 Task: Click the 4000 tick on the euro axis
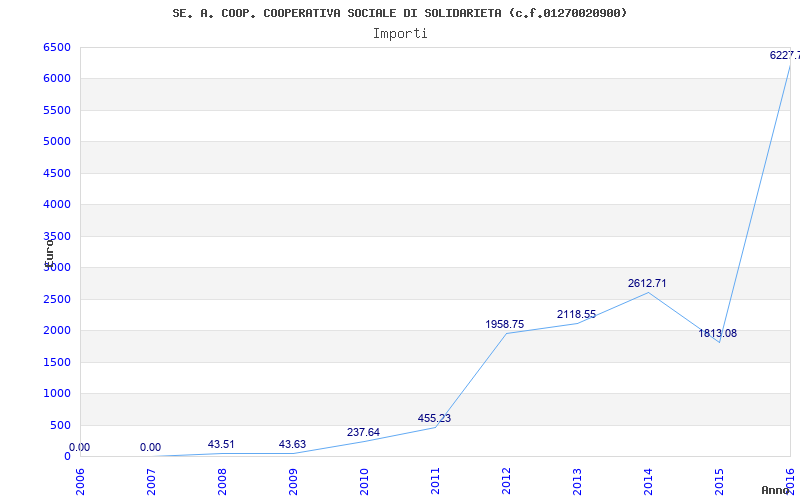[57, 205]
